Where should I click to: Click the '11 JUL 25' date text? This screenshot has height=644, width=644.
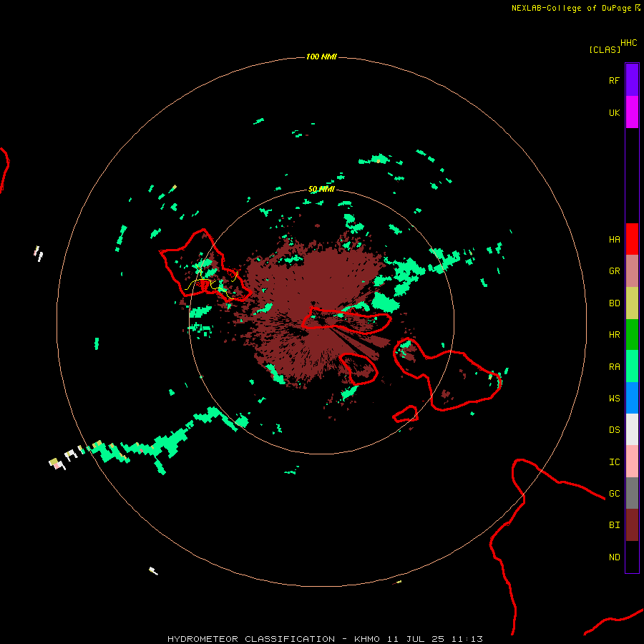point(416,639)
